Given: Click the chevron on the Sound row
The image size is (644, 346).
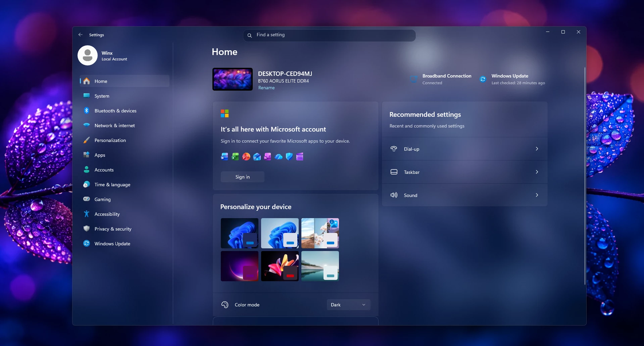Looking at the screenshot, I should 537,195.
